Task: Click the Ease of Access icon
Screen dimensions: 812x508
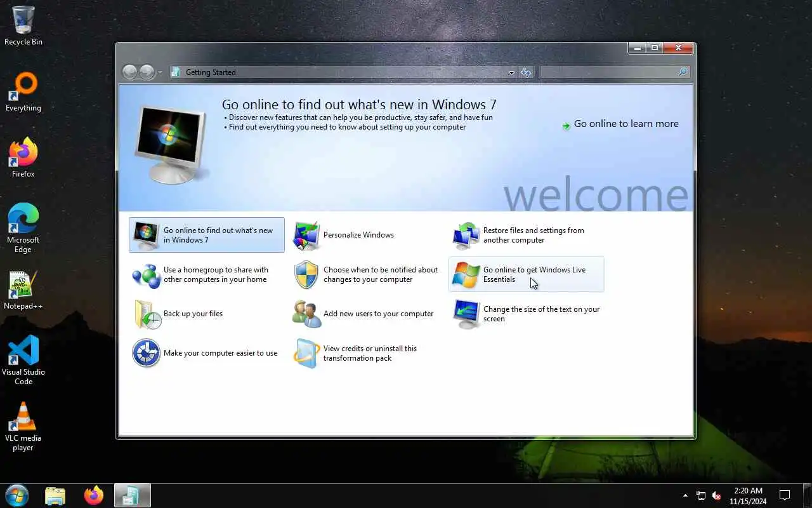Action: (146, 354)
